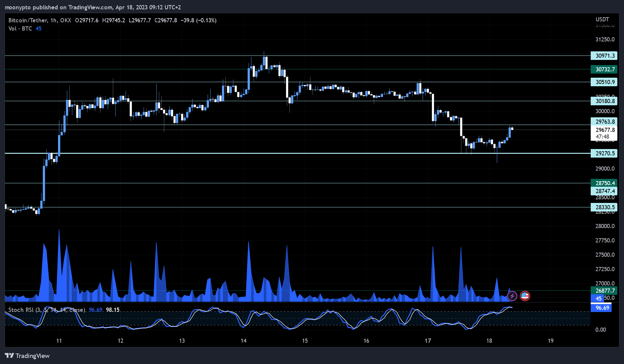Click the close price C29677.8 value
Image resolution: width=624 pixels, height=364 pixels.
point(166,20)
